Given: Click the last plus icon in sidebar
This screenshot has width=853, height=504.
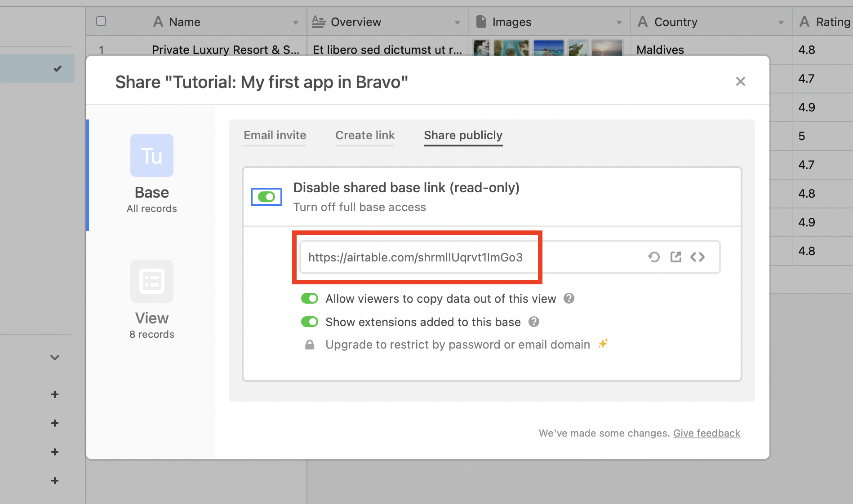Looking at the screenshot, I should coord(55,481).
